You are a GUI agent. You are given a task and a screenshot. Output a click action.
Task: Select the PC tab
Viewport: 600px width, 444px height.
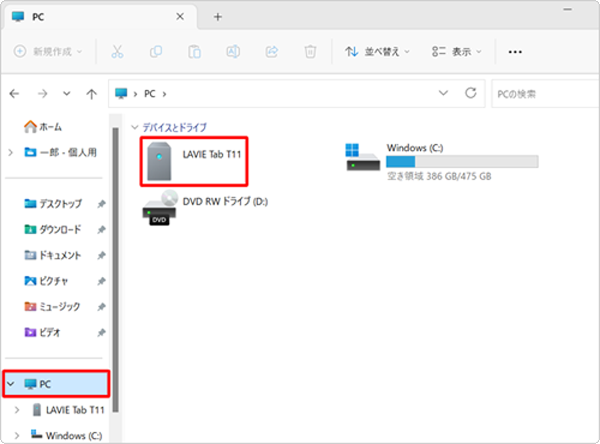[x=99, y=17]
